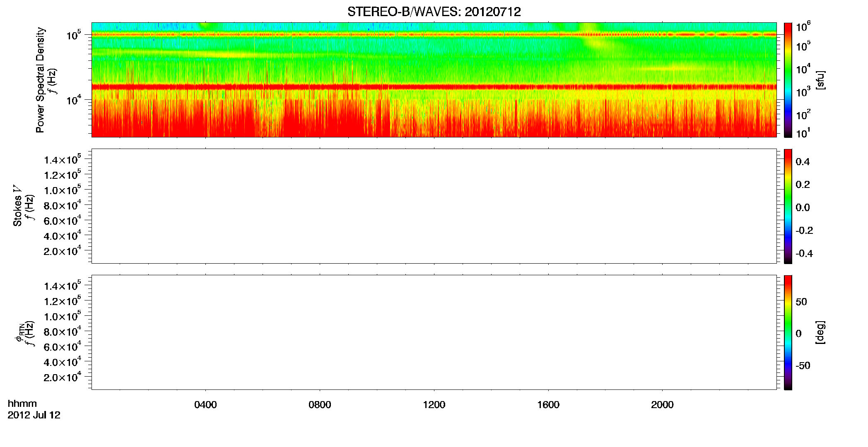868x447 pixels.
Task: Click the phi RTN degree colorbar
Action: point(788,332)
